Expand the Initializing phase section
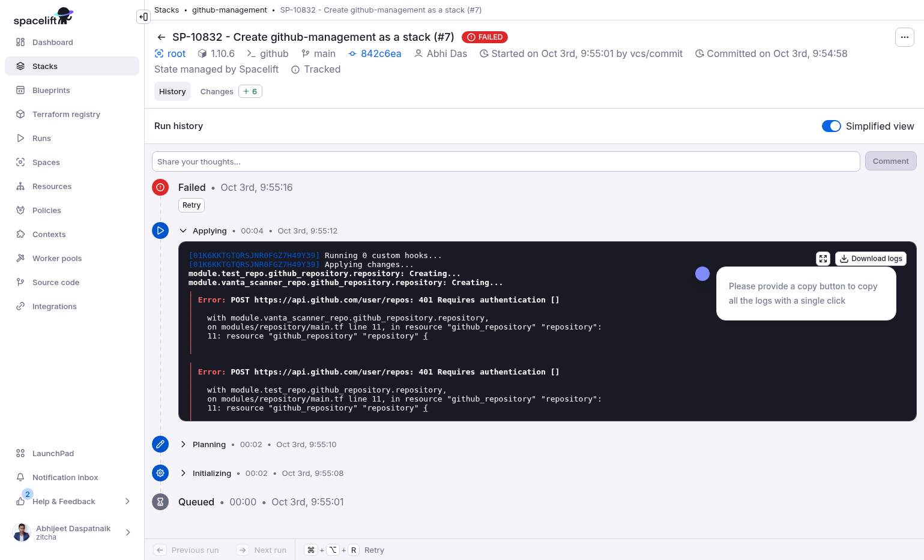This screenshot has width=924, height=560. pyautogui.click(x=183, y=474)
